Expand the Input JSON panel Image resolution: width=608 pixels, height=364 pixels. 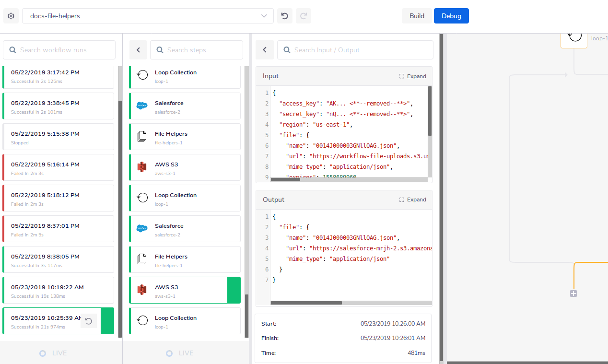point(412,76)
